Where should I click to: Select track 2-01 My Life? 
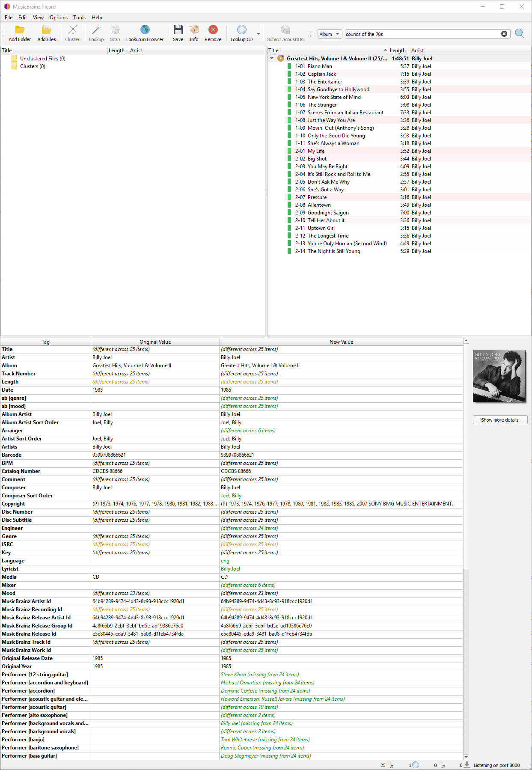pos(310,151)
